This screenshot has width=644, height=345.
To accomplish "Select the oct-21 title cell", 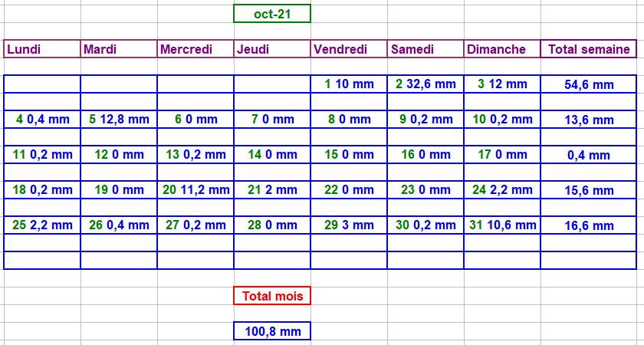I will pos(272,14).
